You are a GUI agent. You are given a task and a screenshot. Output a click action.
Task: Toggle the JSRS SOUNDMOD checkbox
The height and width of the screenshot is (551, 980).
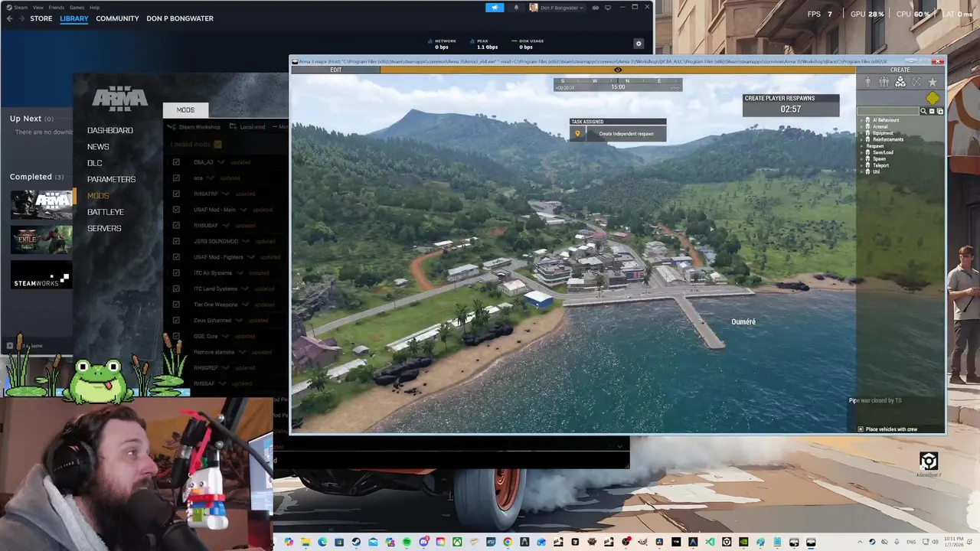click(x=176, y=241)
